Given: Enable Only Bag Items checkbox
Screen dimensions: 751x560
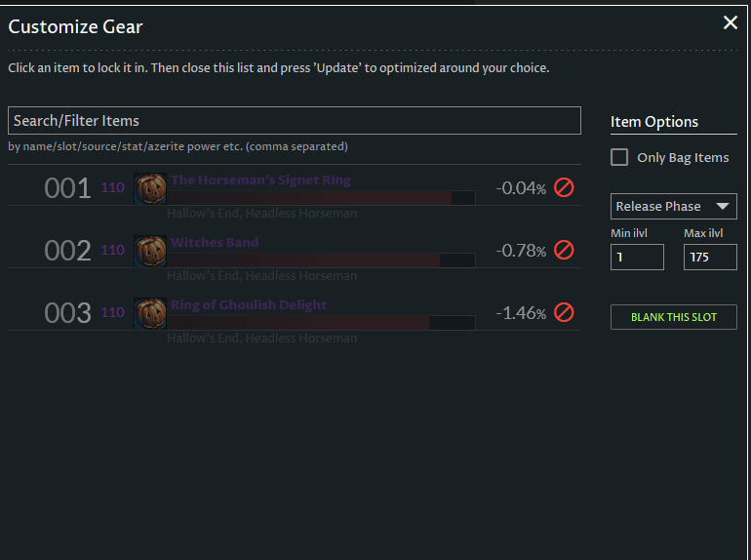Looking at the screenshot, I should (619, 157).
